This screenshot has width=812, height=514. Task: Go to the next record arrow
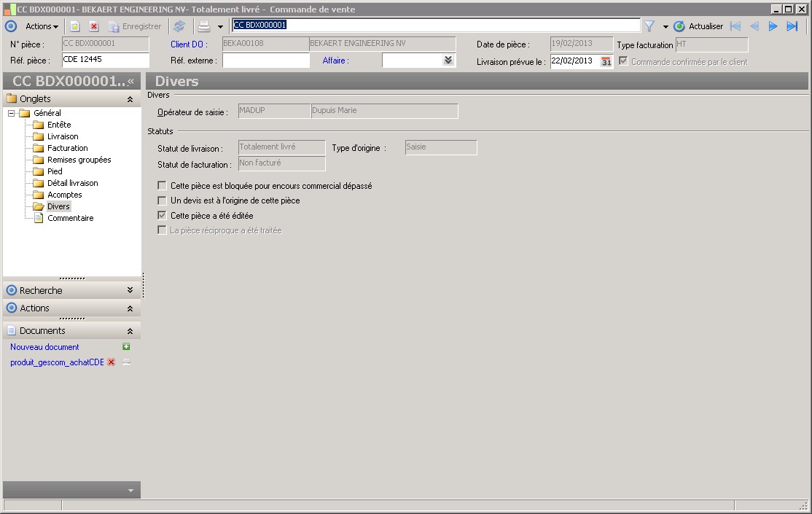pyautogui.click(x=773, y=26)
